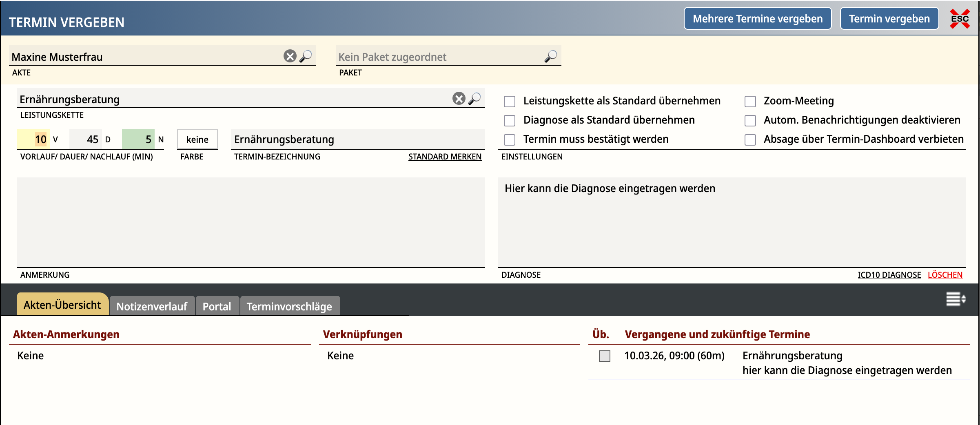Click into the Anmerkung text area
This screenshot has height=425, width=980.
pos(251,222)
